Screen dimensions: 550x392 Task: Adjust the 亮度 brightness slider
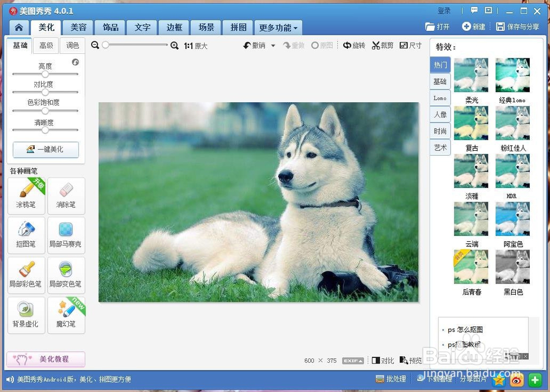pyautogui.click(x=45, y=74)
